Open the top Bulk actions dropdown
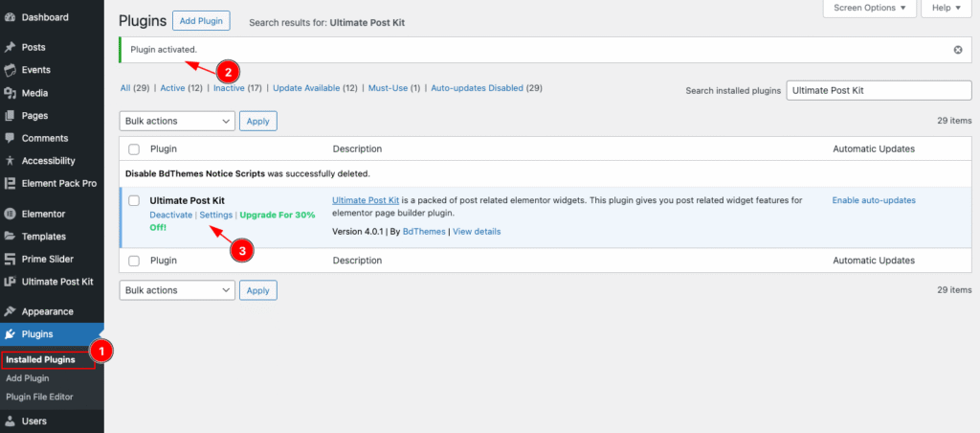This screenshot has height=433, width=980. tap(177, 122)
